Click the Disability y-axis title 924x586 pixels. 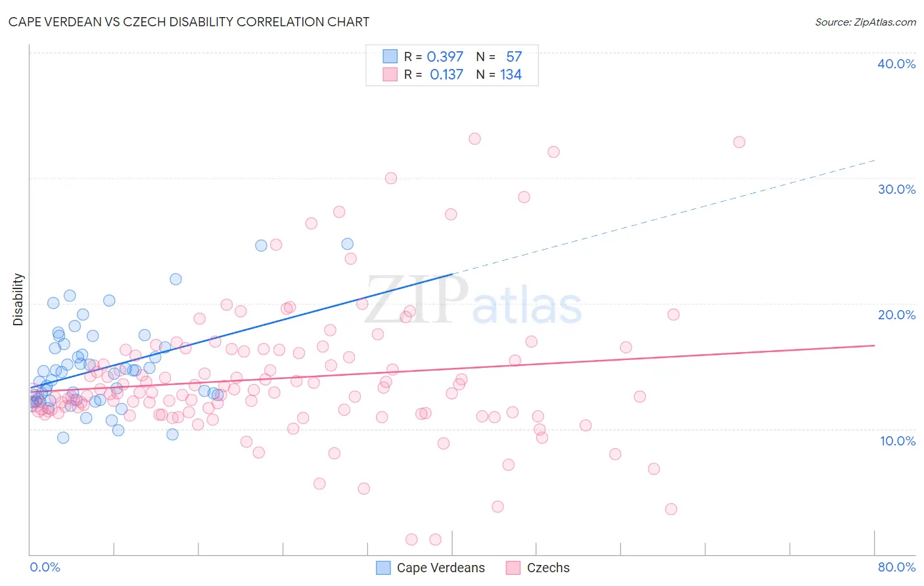coord(18,300)
